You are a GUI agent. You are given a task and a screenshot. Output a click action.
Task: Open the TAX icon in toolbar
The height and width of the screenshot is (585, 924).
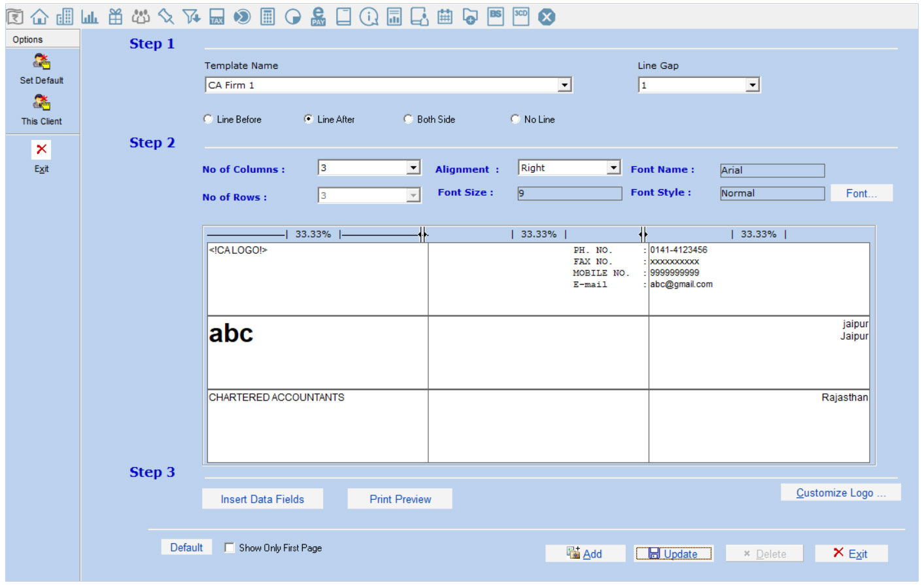216,17
